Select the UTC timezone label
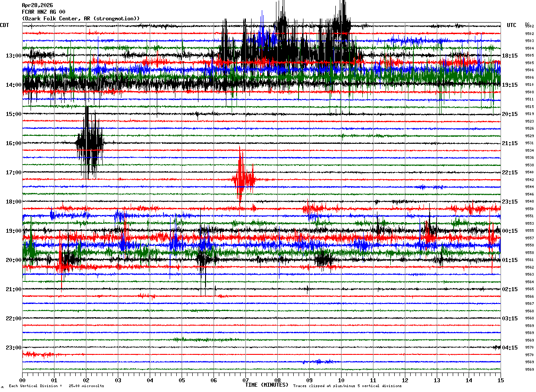This screenshot has height=392, width=536. point(512,25)
